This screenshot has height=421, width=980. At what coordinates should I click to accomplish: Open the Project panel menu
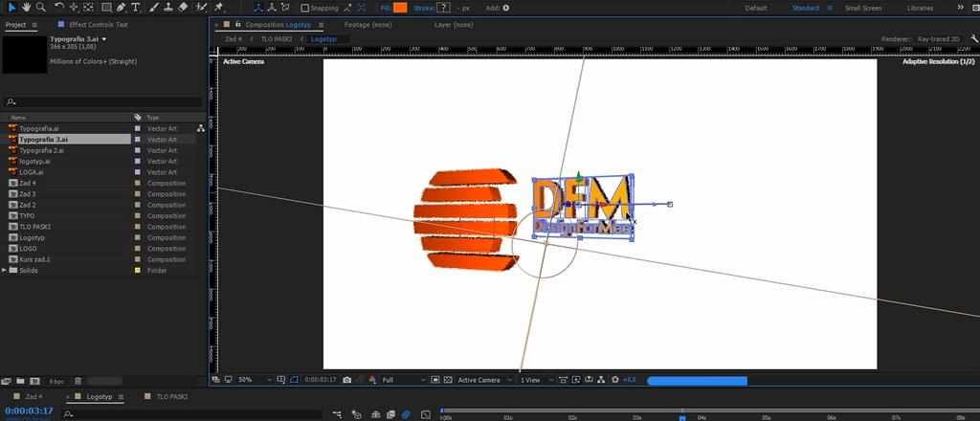[34, 25]
